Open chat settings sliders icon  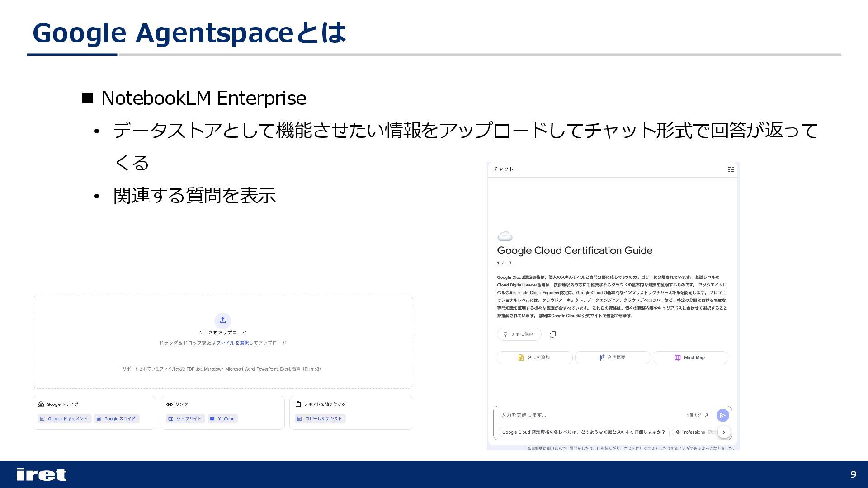731,169
